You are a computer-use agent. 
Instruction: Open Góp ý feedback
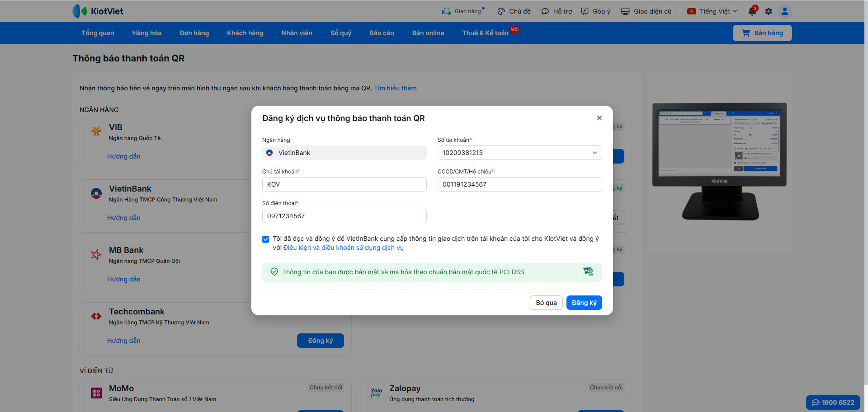595,11
